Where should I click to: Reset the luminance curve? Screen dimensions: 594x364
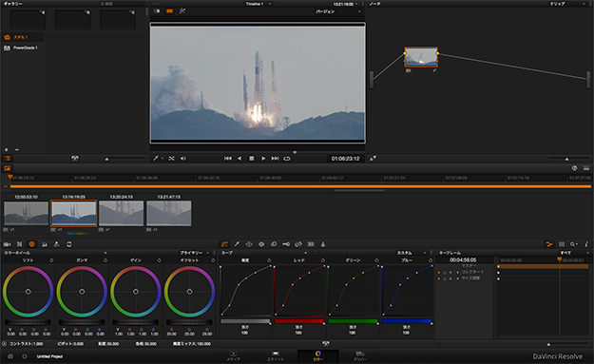tap(269, 260)
